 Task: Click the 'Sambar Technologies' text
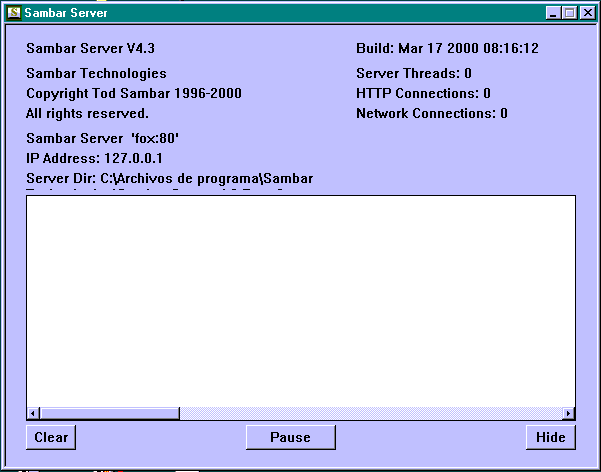(x=96, y=73)
